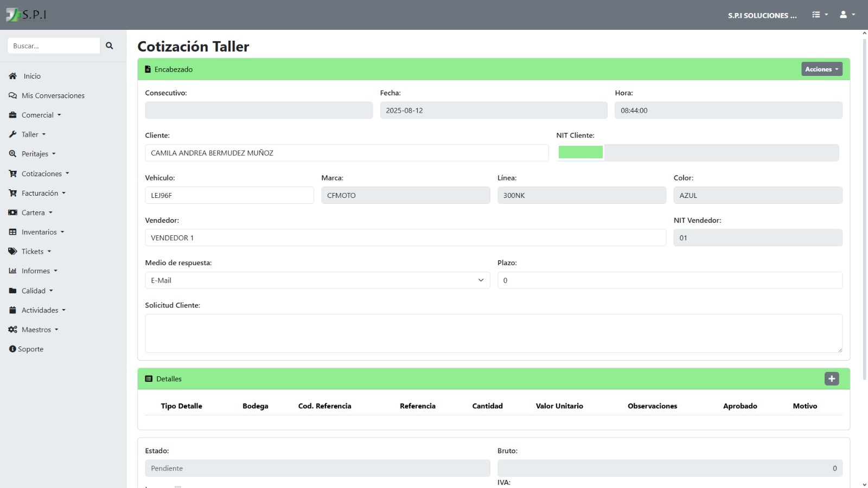Go to Inicio page

pyautogui.click(x=32, y=76)
